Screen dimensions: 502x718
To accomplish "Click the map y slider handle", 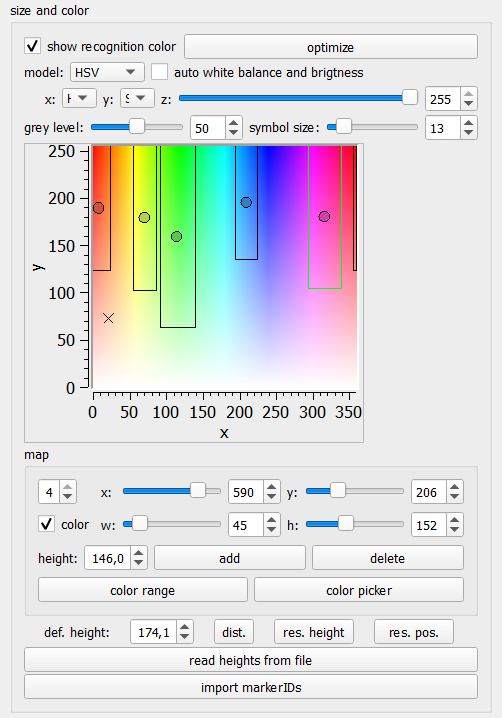I will tap(338, 490).
